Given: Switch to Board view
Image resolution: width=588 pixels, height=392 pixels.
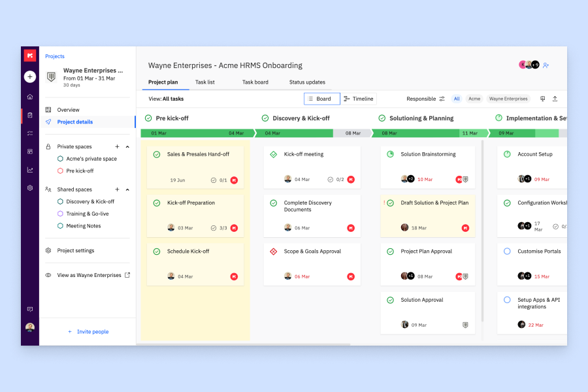Looking at the screenshot, I should (x=321, y=99).
